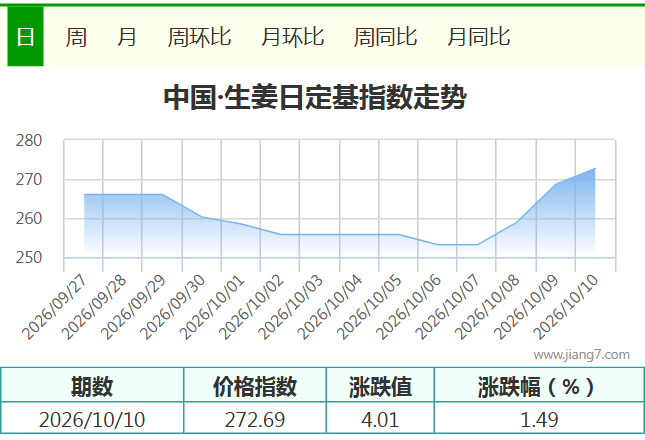Click the percent change value 1.49
The width and height of the screenshot is (645, 440).
click(x=539, y=419)
